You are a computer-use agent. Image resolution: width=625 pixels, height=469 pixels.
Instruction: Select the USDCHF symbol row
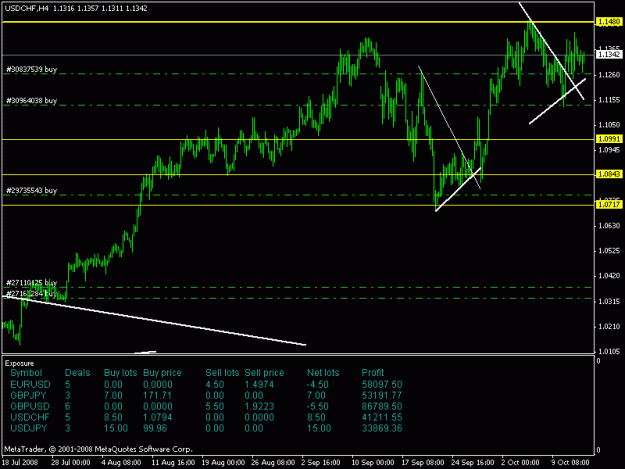pyautogui.click(x=206, y=418)
